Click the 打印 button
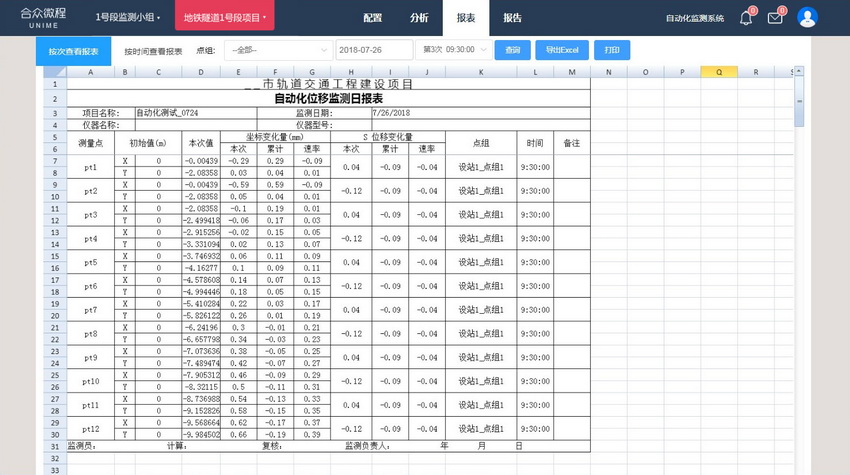This screenshot has width=850, height=475. coord(612,50)
